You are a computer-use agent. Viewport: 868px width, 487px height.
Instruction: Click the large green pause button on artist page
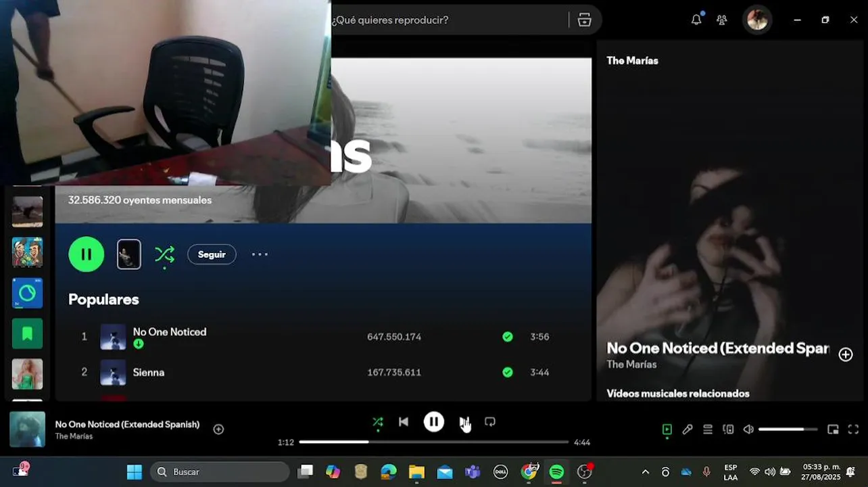(87, 254)
